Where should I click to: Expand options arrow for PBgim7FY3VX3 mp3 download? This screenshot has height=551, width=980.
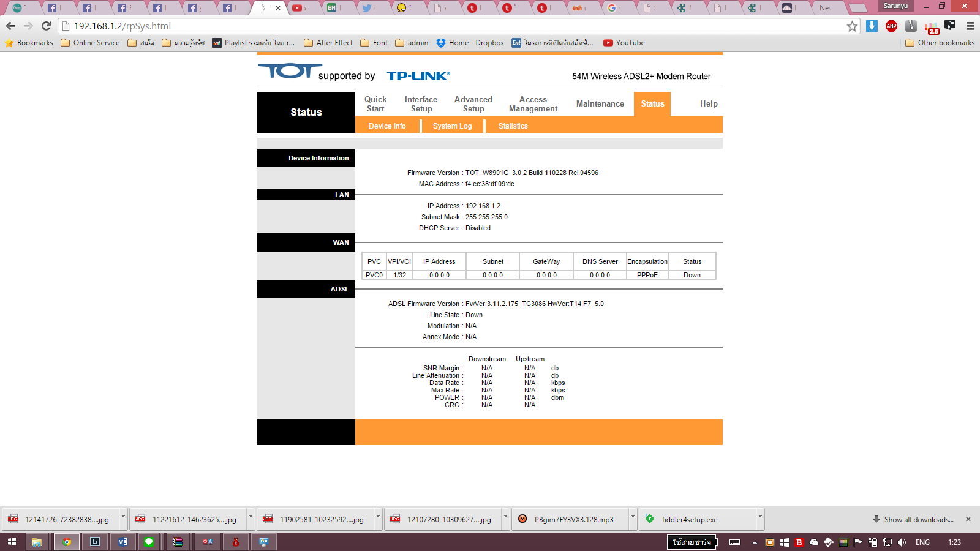point(633,519)
